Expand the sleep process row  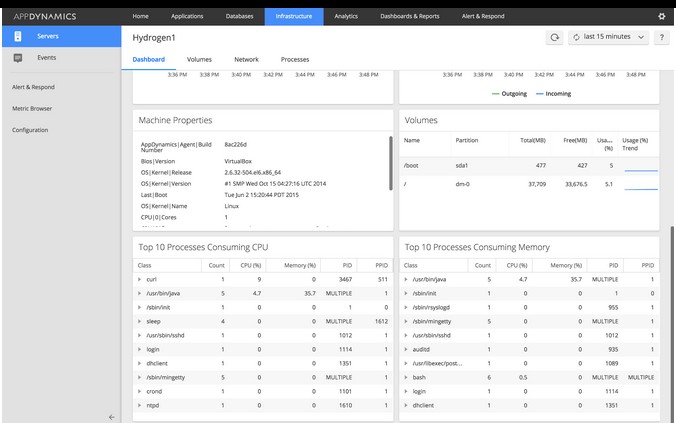coord(140,322)
